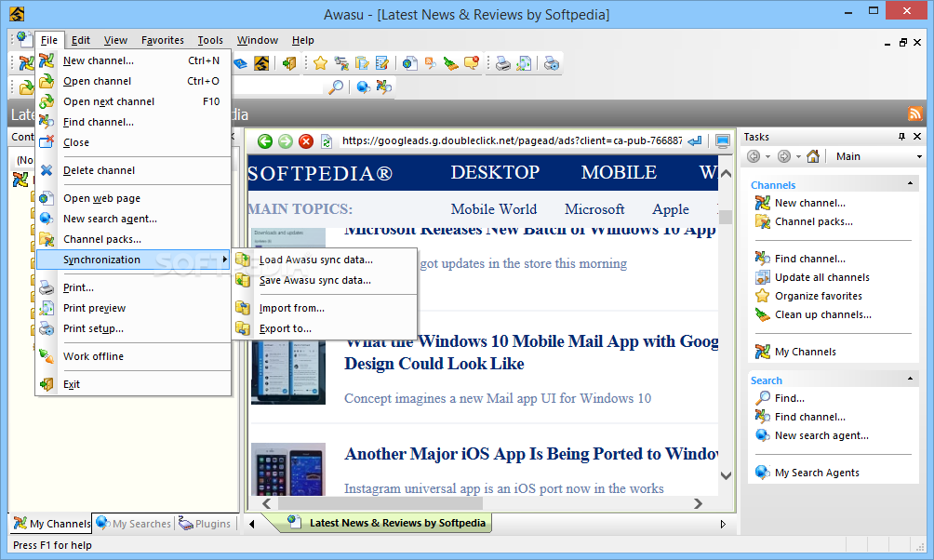This screenshot has height=560, width=934.
Task: Switch to the Plugins tab
Action: (205, 523)
